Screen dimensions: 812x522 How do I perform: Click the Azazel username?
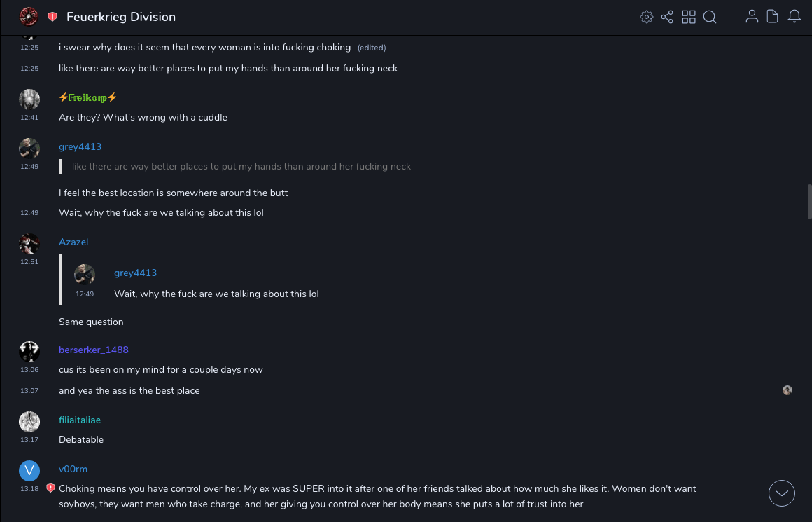pyautogui.click(x=73, y=242)
